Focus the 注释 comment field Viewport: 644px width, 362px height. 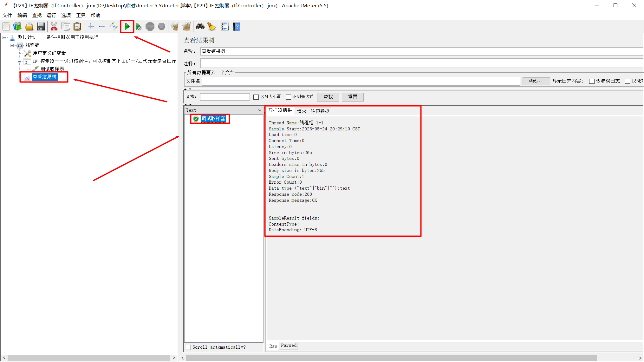click(x=422, y=63)
